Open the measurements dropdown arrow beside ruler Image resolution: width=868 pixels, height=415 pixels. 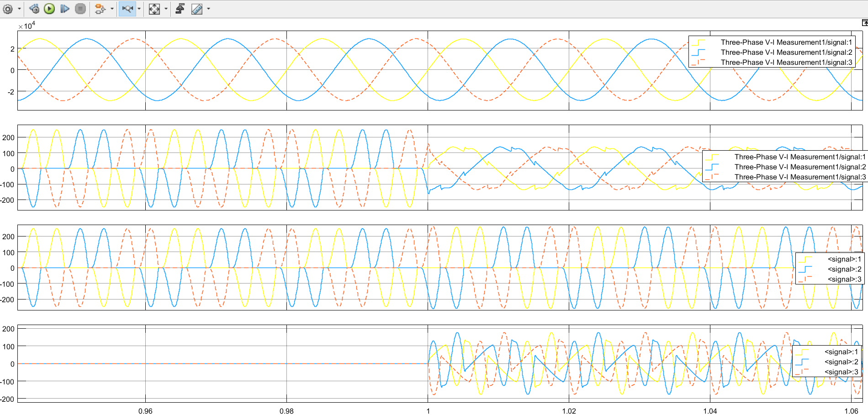point(209,9)
